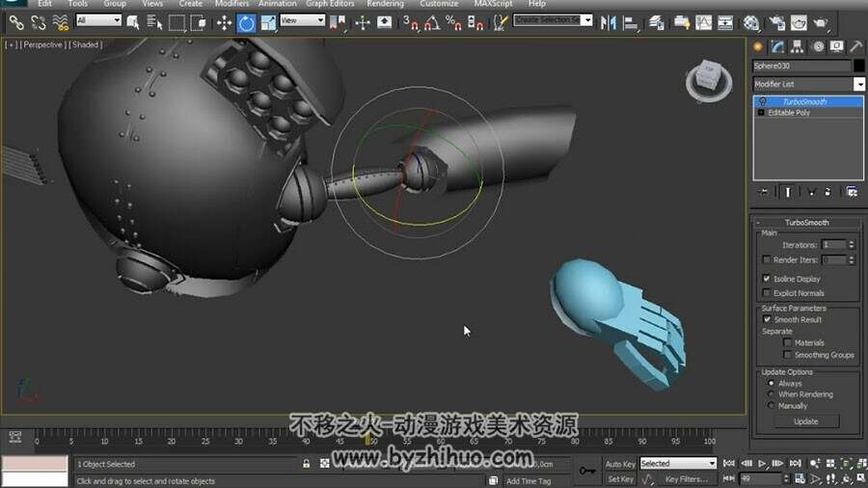Switch to the Create command panel

click(758, 47)
